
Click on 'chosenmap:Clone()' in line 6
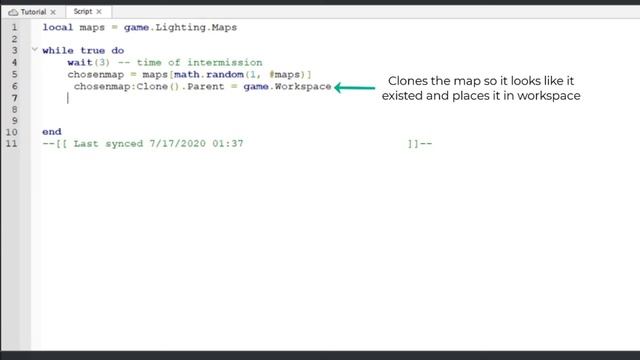tap(127, 87)
